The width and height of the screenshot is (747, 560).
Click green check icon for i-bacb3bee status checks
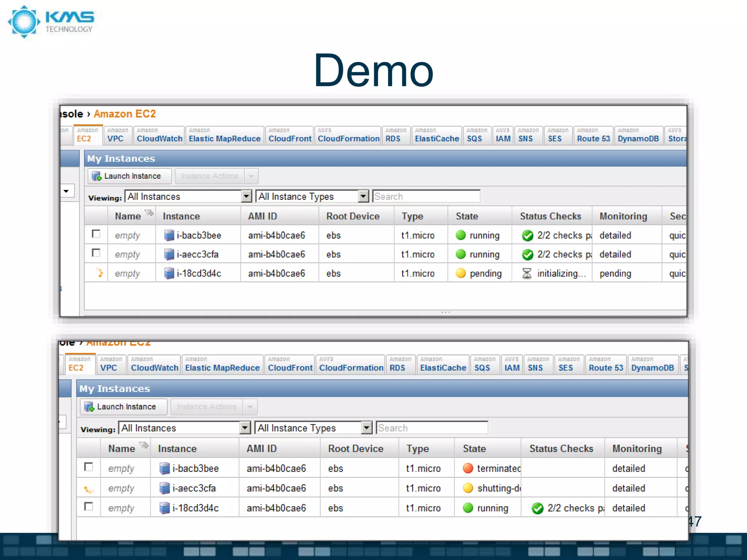527,236
